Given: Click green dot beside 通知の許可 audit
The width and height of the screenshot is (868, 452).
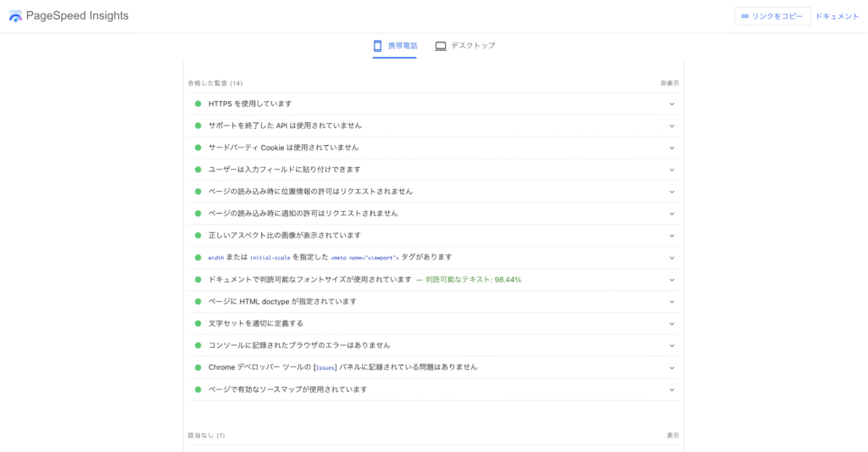Looking at the screenshot, I should coord(198,213).
